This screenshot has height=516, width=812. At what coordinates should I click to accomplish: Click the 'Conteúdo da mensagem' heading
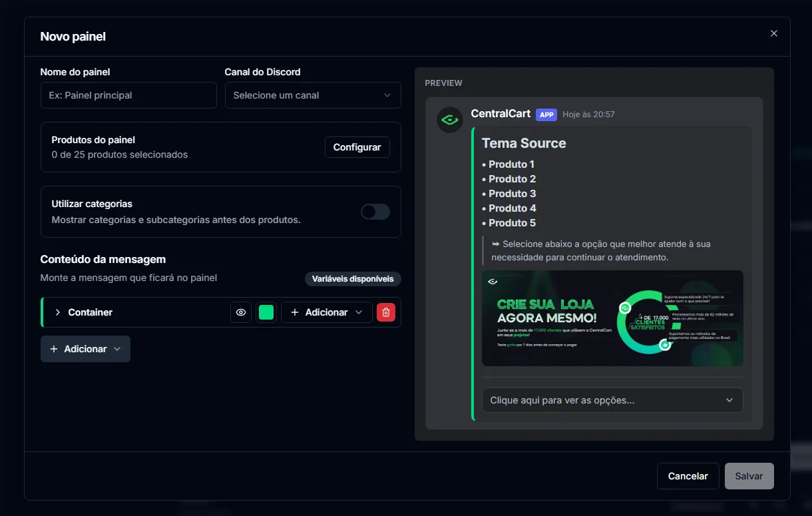pyautogui.click(x=103, y=259)
